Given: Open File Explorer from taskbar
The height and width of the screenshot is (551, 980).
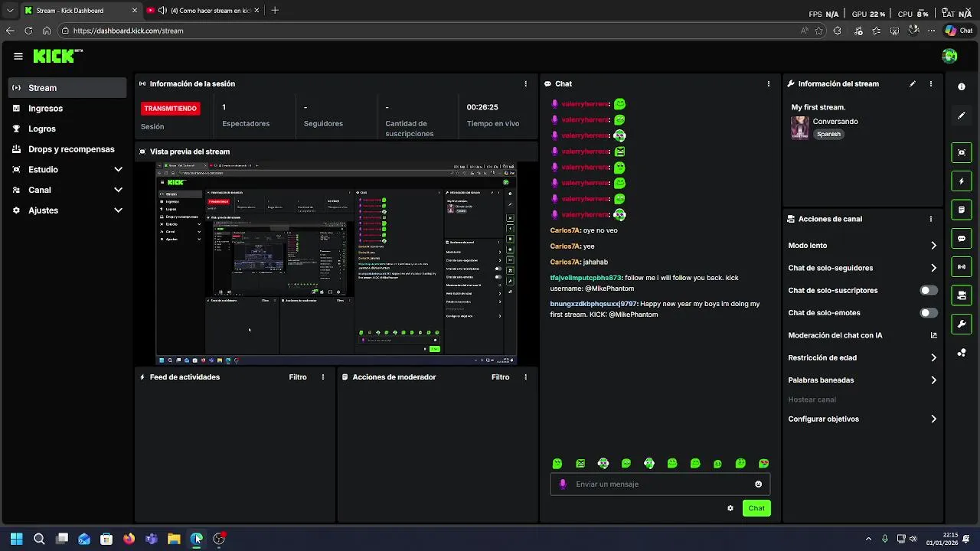Looking at the screenshot, I should (x=174, y=539).
